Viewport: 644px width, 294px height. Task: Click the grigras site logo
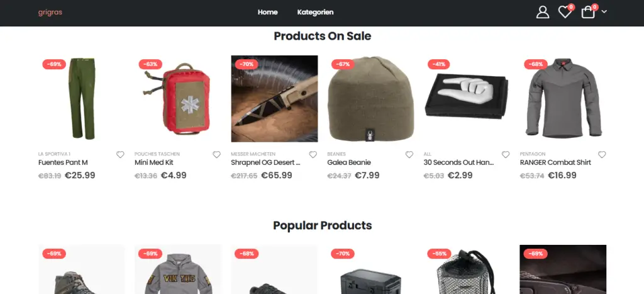(50, 13)
